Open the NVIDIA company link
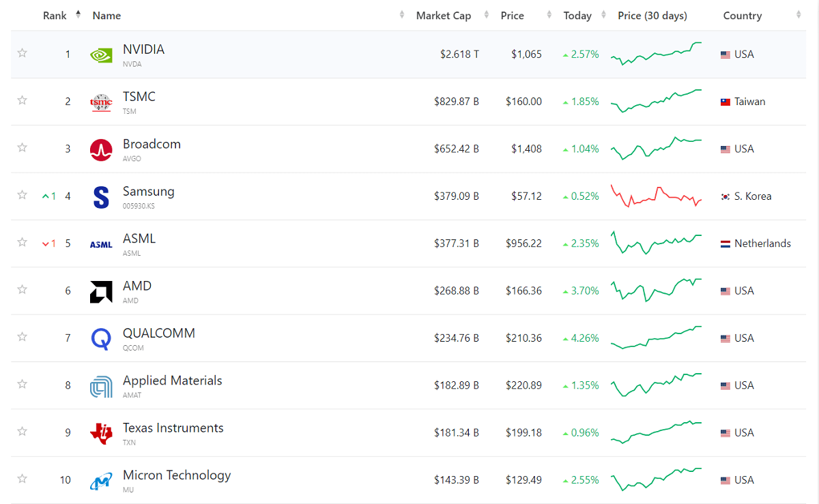This screenshot has width=819, height=504. [x=143, y=50]
